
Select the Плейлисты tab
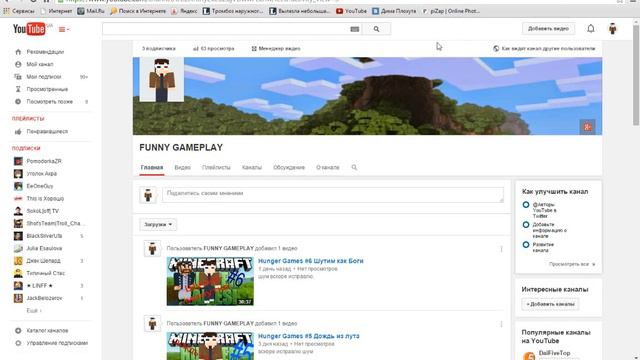coord(216,167)
